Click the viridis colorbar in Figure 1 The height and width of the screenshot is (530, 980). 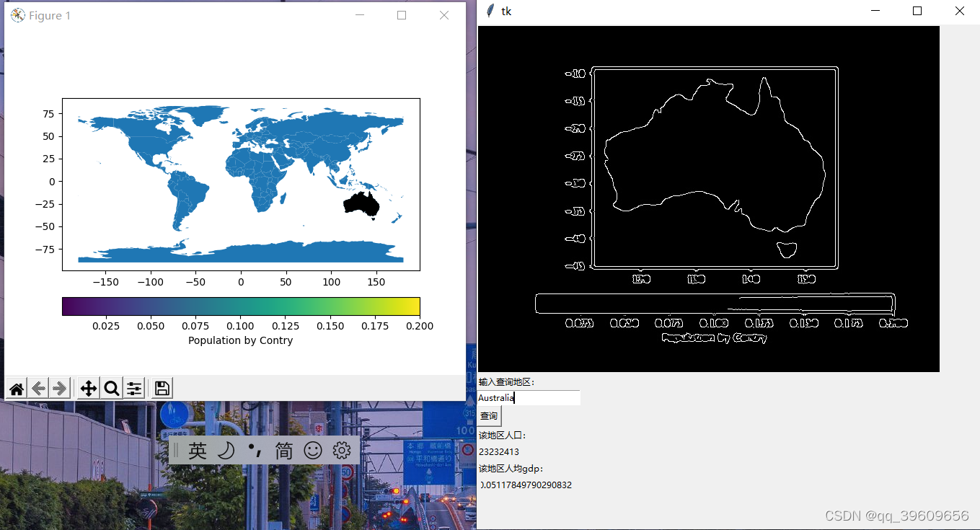click(241, 306)
